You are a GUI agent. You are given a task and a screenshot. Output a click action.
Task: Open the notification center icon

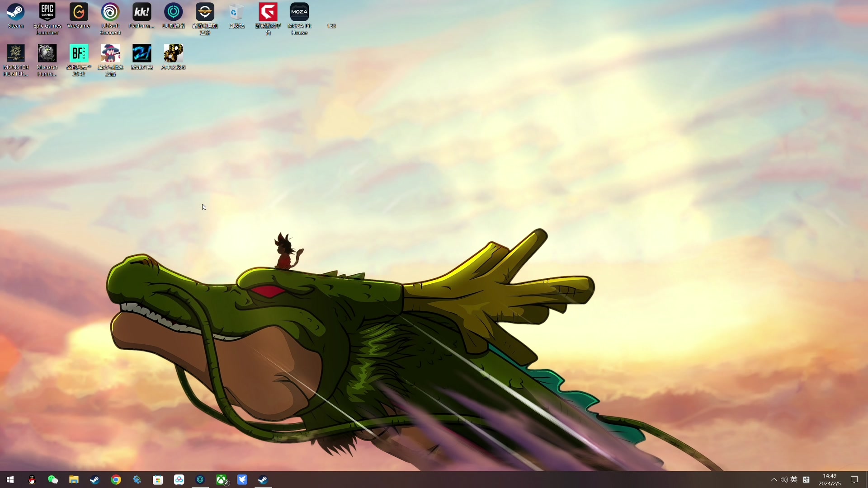[854, 480]
